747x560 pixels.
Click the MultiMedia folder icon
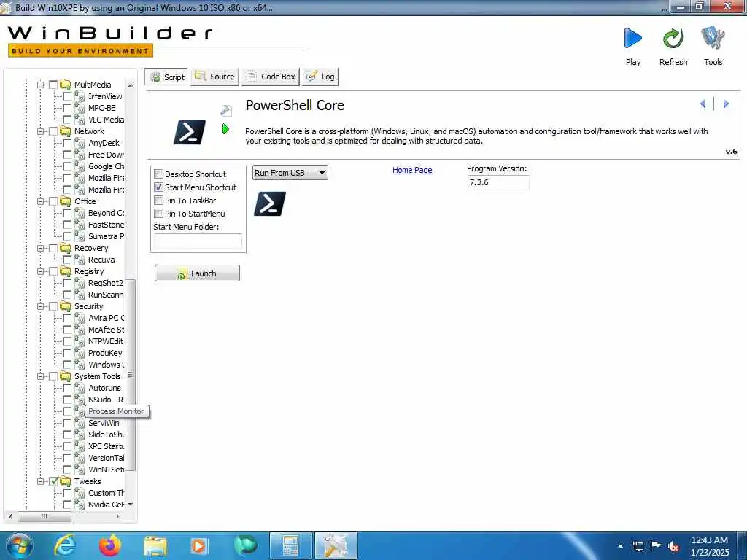(66, 85)
